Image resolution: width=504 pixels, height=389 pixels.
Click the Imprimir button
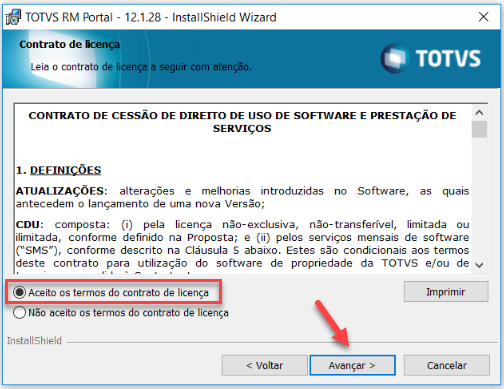click(x=446, y=292)
